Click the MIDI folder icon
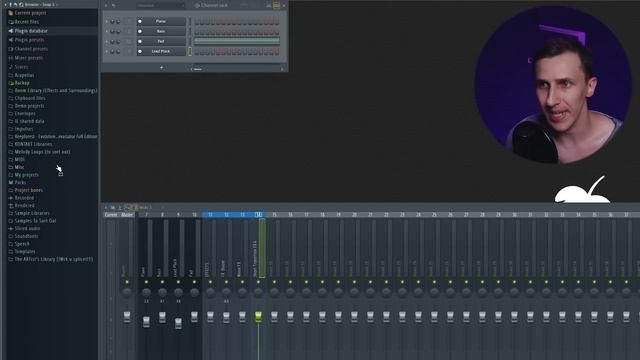The height and width of the screenshot is (360, 640). point(11,160)
